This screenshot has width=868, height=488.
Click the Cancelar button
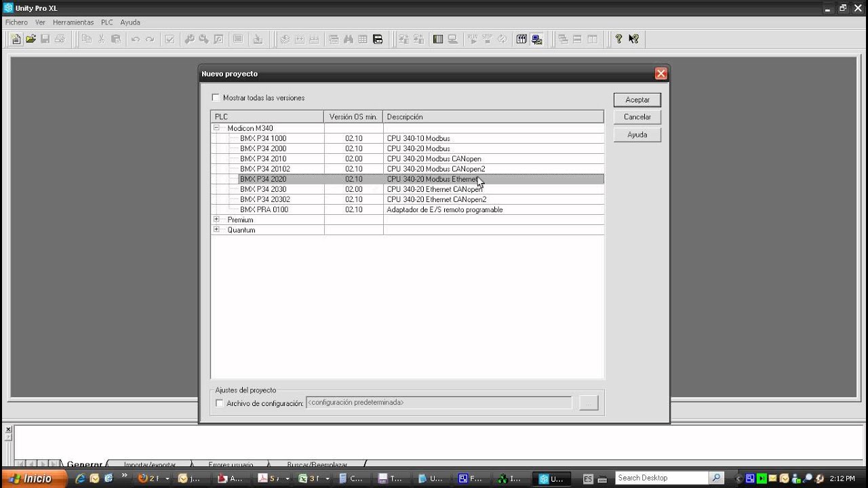tap(637, 117)
